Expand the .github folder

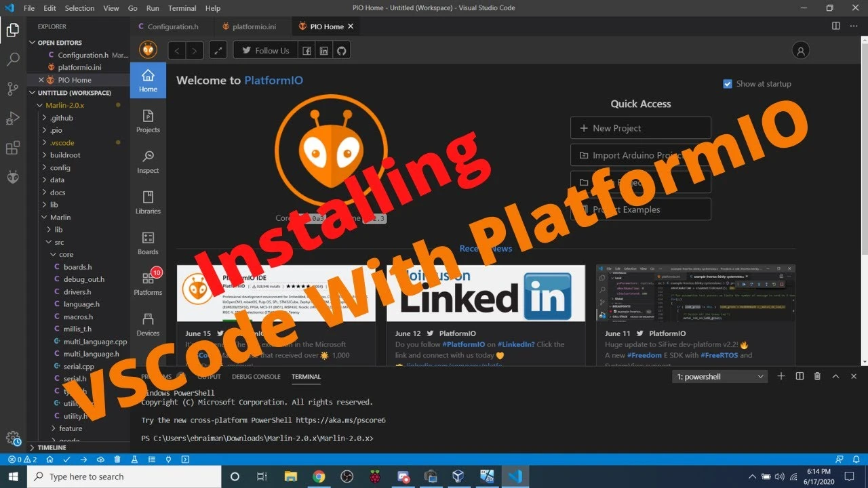click(61, 118)
